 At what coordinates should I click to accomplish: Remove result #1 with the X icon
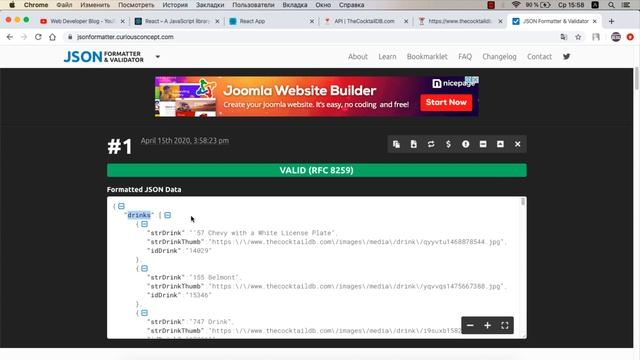pos(518,144)
